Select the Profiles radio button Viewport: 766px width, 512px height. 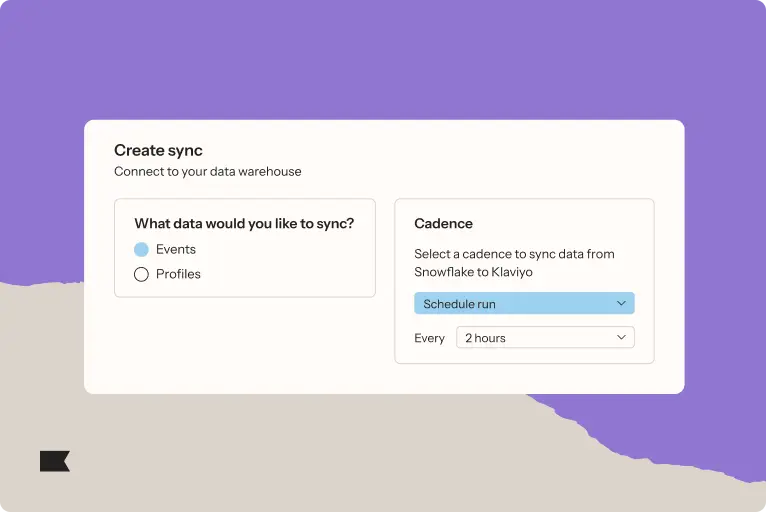click(x=141, y=274)
